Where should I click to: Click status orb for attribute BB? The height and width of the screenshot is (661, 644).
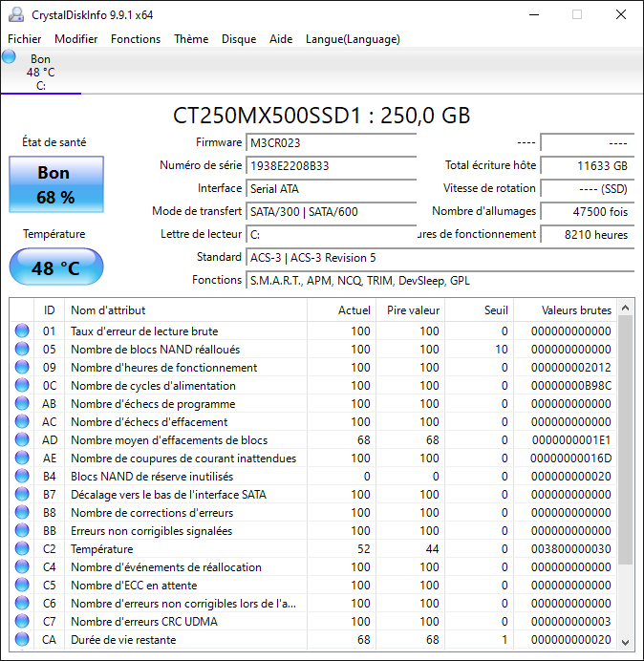[22, 530]
